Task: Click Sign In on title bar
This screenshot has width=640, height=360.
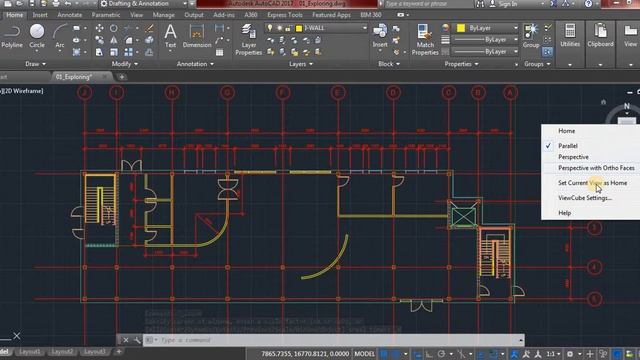Action: (507, 4)
